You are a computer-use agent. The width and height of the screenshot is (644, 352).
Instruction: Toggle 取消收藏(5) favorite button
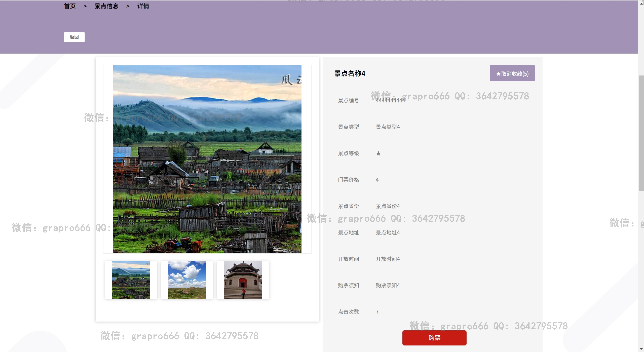[x=512, y=73]
